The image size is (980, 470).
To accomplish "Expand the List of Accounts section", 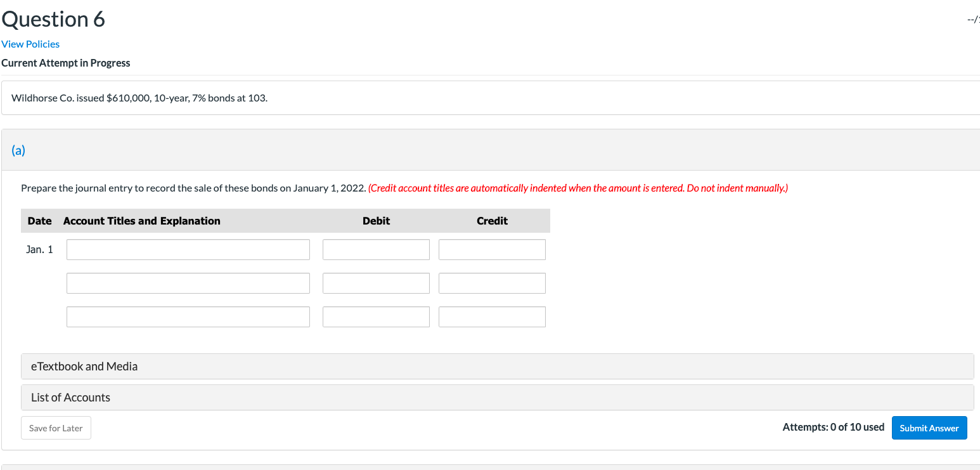I will tap(70, 397).
